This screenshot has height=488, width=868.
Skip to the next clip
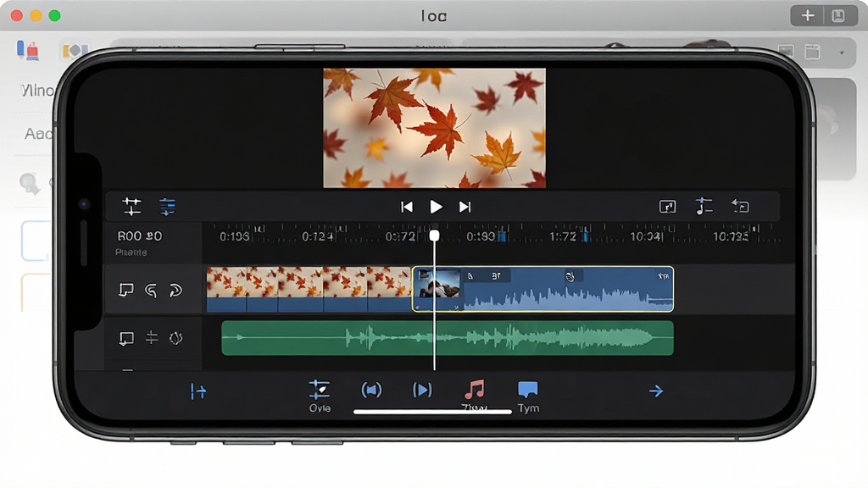(x=465, y=207)
